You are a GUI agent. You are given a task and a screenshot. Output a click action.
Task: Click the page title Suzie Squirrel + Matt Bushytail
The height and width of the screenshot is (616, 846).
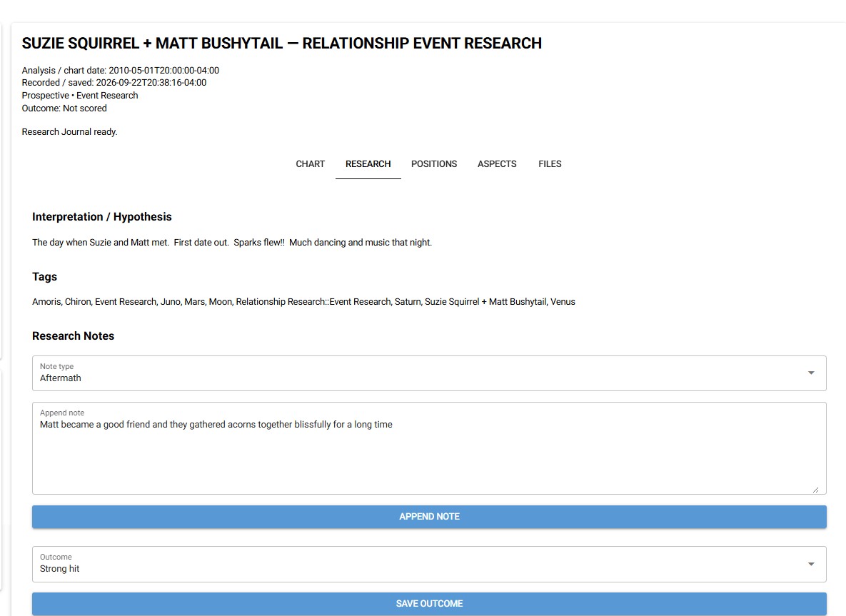(281, 43)
